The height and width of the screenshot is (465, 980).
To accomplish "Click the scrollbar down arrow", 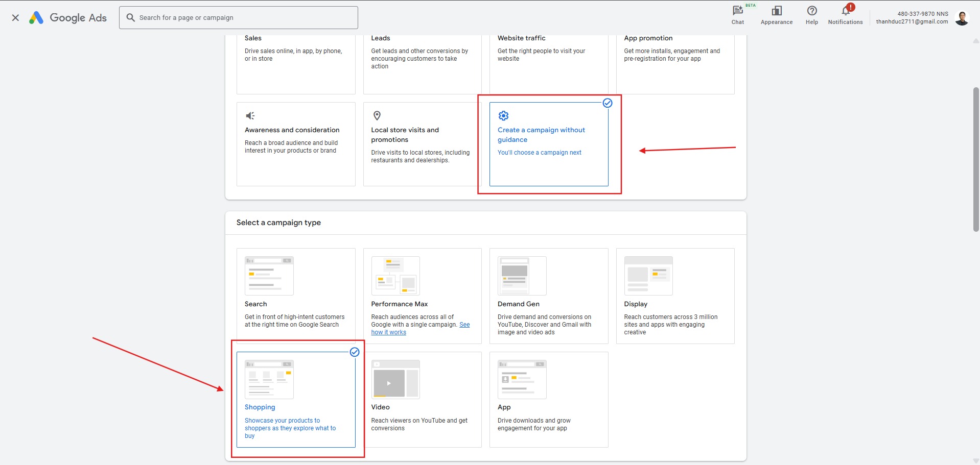I will 976,460.
